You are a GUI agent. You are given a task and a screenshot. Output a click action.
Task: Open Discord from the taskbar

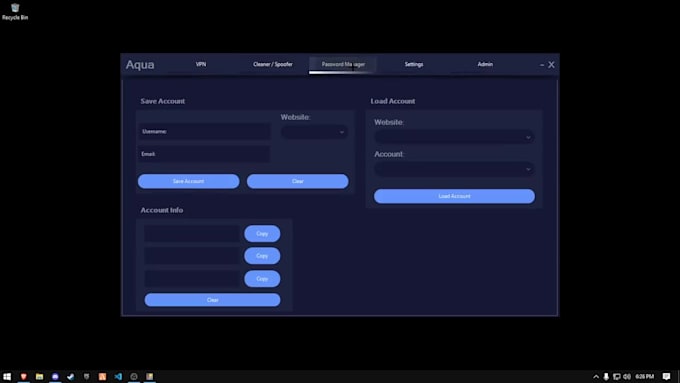(x=55, y=376)
